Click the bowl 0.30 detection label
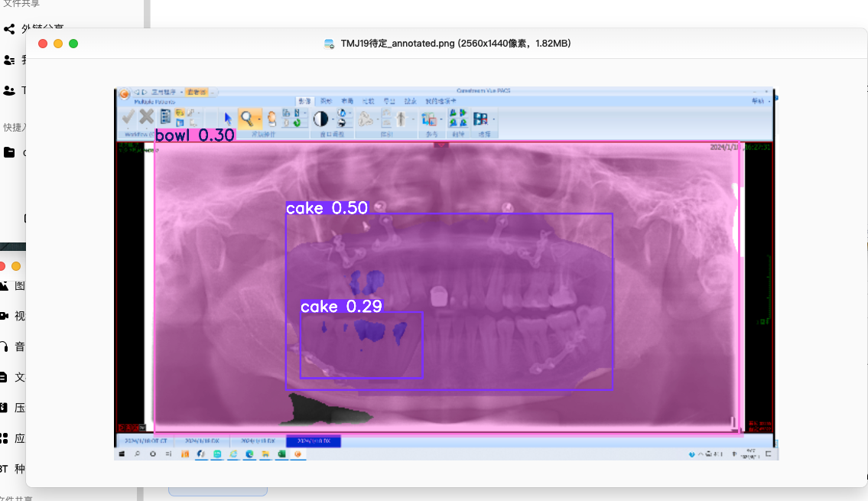868x501 pixels. point(195,135)
